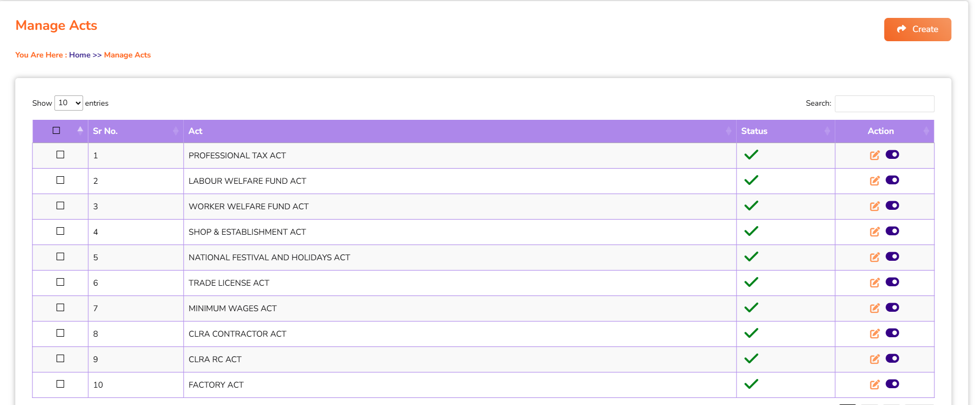
Task: Click the Manage Acts breadcrumb link
Action: coord(127,55)
